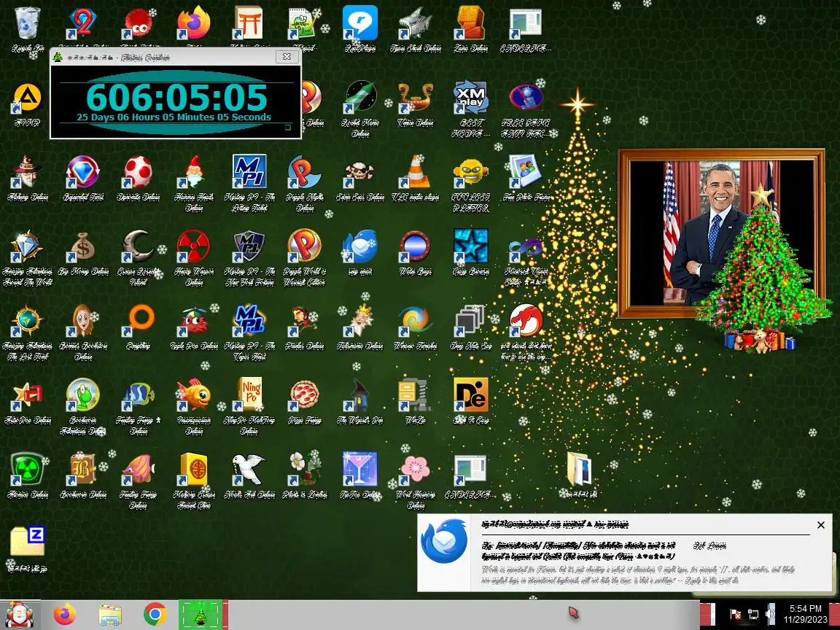Open Talismania Deluxe king icon
This screenshot has height=630, width=840.
click(x=360, y=322)
